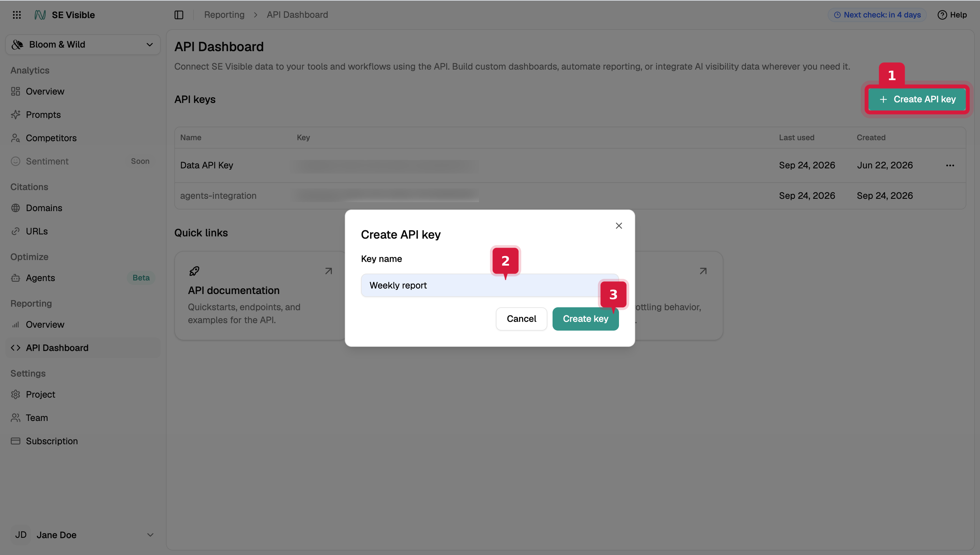The width and height of the screenshot is (980, 555).
Task: Open Team settings in sidebar
Action: click(x=83, y=418)
